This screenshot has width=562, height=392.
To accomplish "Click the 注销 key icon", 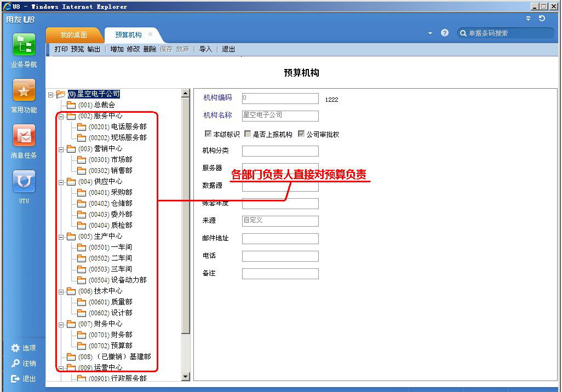I will 15,364.
